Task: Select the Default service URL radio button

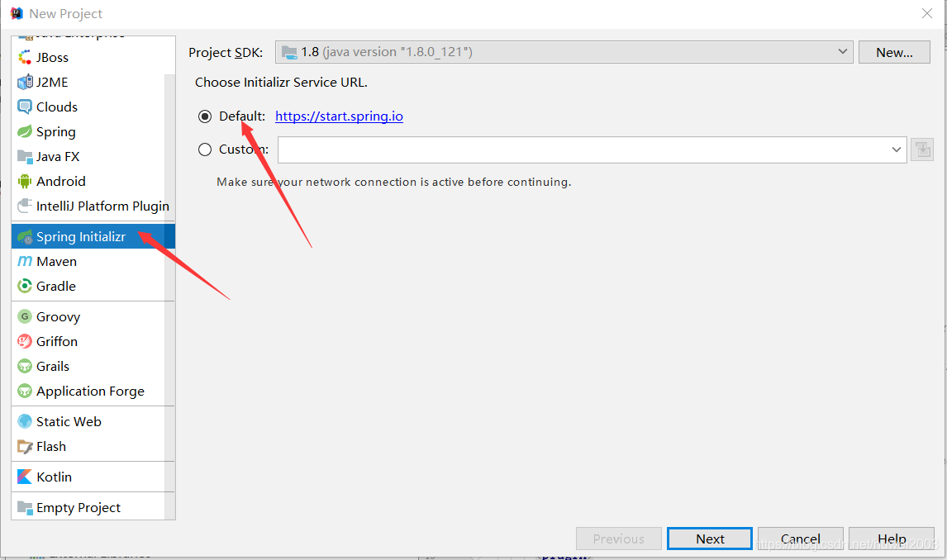Action: 205,116
